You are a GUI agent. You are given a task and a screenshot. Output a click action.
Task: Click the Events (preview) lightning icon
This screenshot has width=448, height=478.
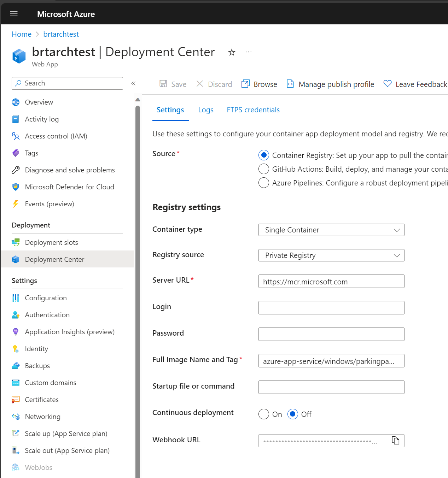click(x=16, y=204)
